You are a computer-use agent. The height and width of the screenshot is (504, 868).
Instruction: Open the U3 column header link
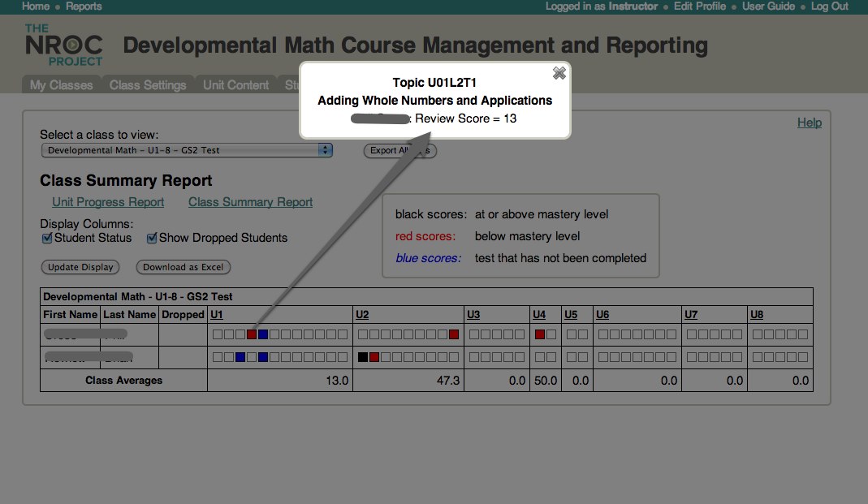click(473, 315)
